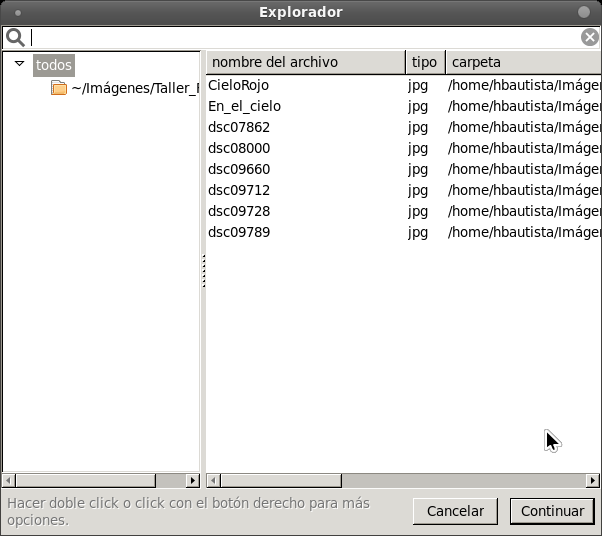Screen dimensions: 602x536
Task: Select the todos tree node
Action: pyautogui.click(x=54, y=65)
